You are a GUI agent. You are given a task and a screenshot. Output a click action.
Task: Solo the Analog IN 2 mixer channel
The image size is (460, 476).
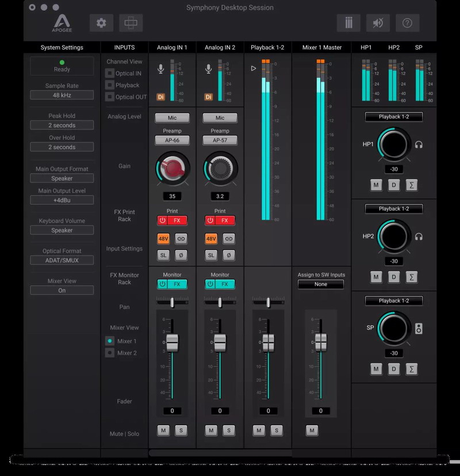(x=229, y=430)
